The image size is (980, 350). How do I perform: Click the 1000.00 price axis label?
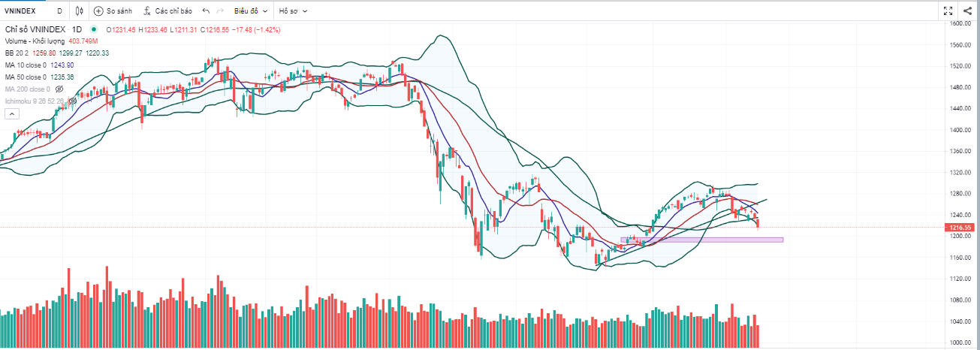click(961, 343)
